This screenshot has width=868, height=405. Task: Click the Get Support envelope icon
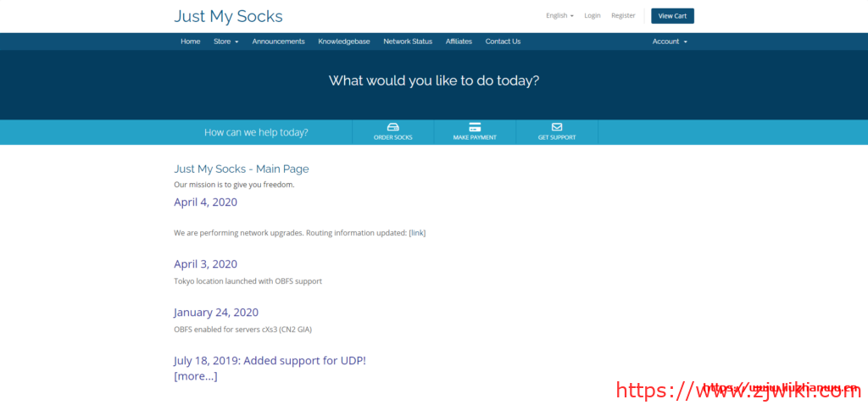pos(556,127)
